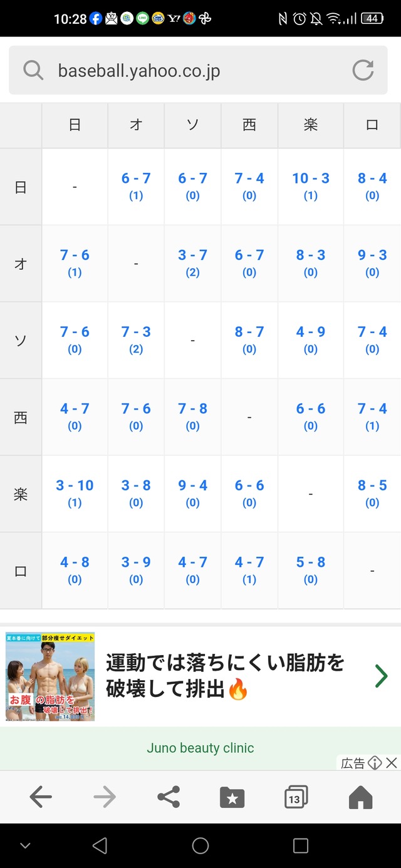
Task: Go to browser home icon
Action: (360, 797)
